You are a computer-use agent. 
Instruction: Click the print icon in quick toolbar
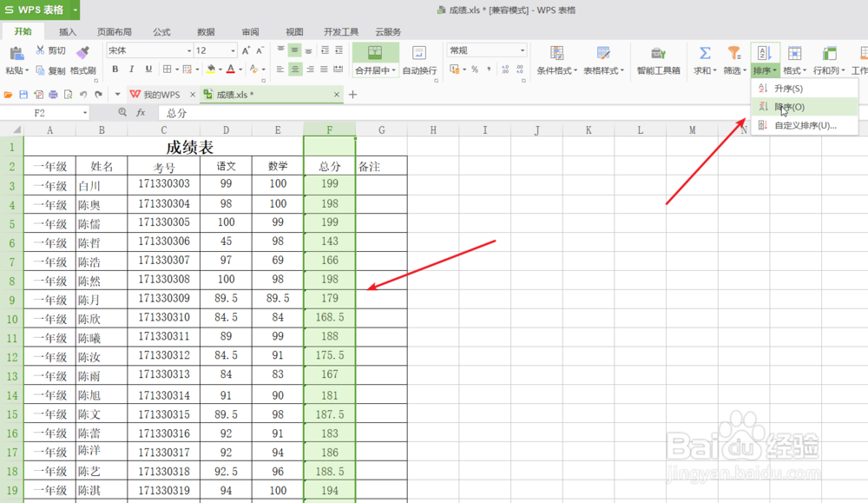(53, 95)
